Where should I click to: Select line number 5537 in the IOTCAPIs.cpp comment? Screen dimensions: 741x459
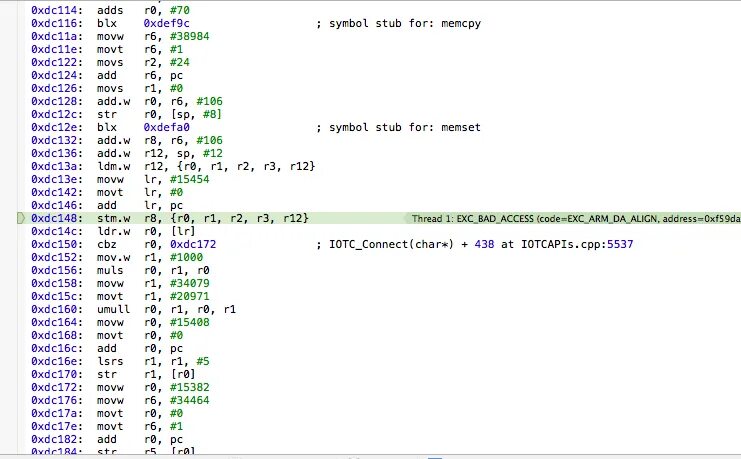click(x=620, y=244)
